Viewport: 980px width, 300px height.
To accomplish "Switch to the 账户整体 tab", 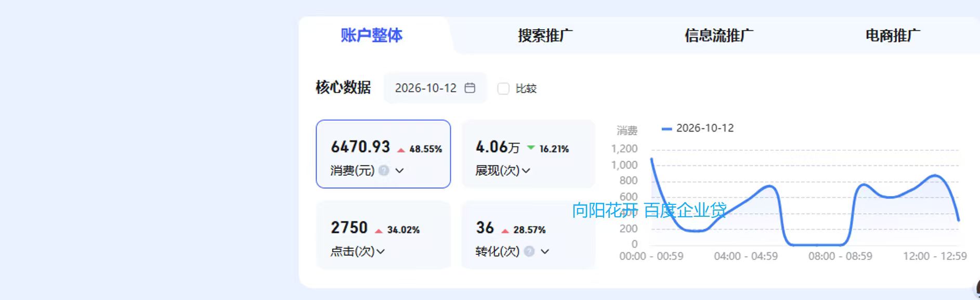I will [x=371, y=35].
